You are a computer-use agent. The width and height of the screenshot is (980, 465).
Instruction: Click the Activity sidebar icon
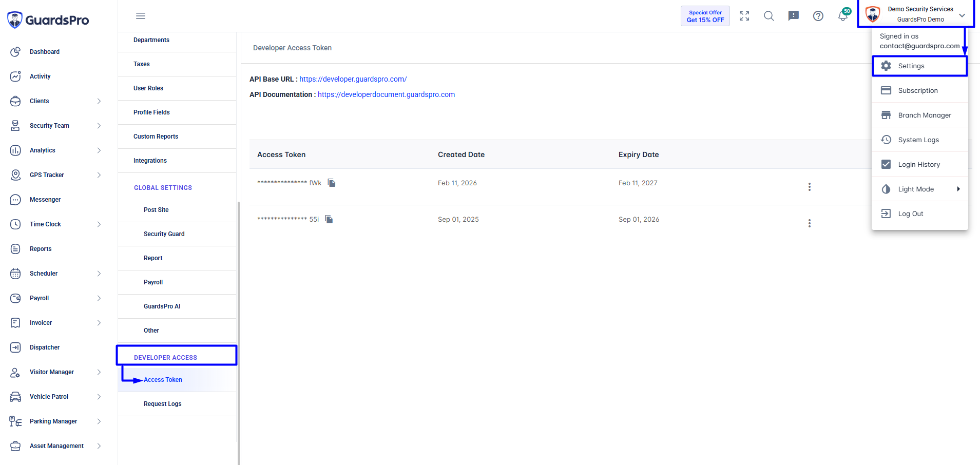15,76
